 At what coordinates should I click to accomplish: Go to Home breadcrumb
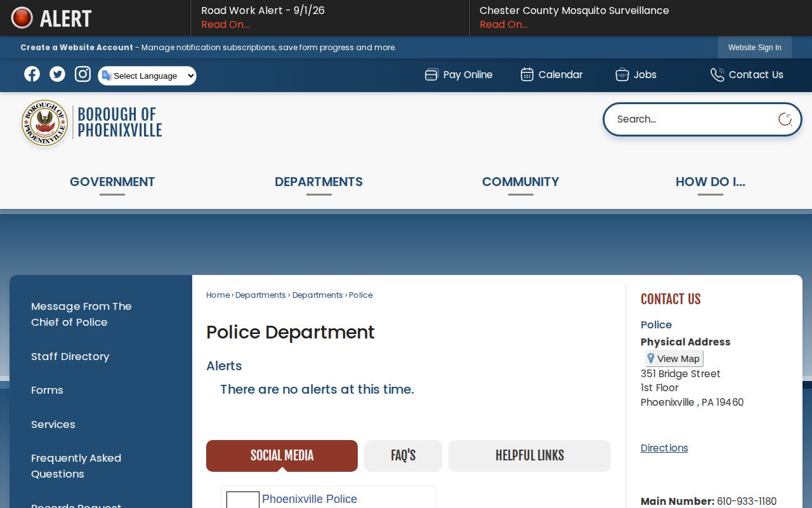pos(218,295)
